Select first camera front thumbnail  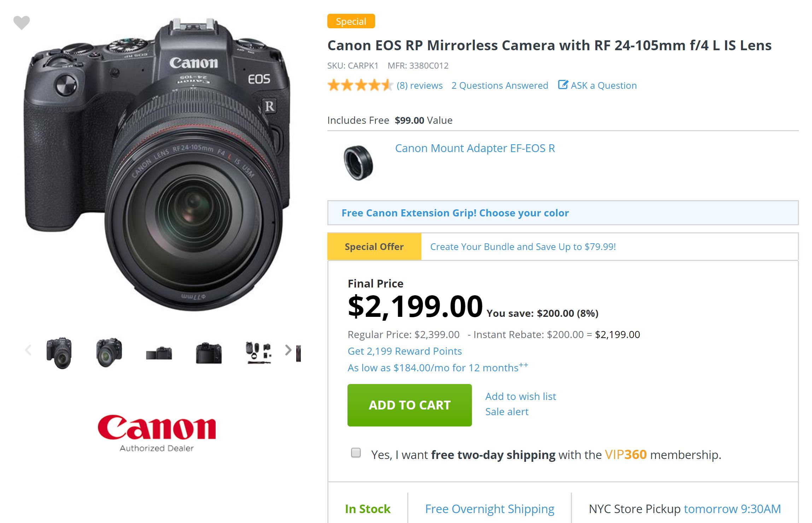pyautogui.click(x=59, y=353)
